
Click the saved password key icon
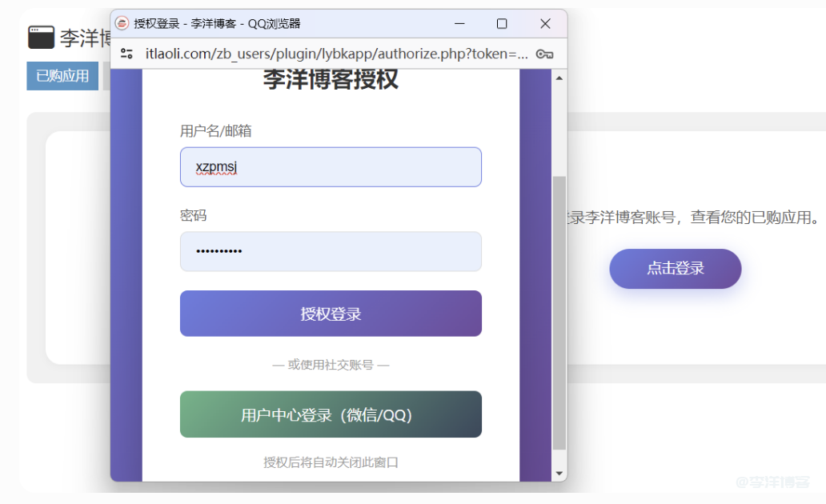(x=544, y=54)
